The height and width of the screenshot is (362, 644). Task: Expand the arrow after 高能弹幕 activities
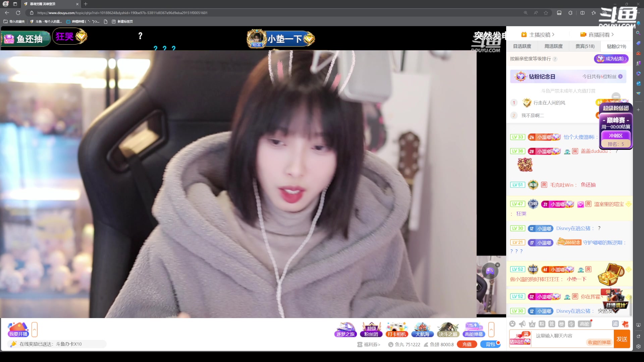tap(491, 329)
